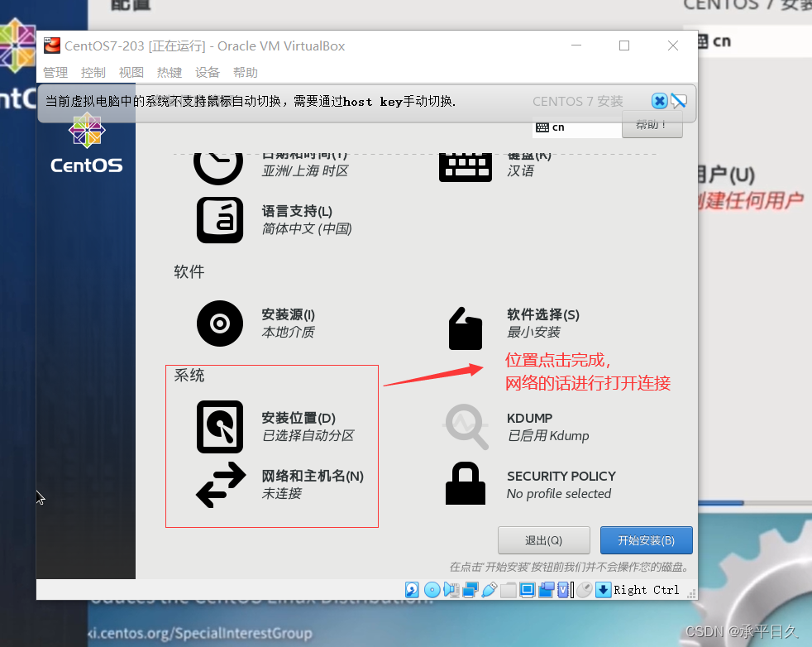Open the 控制 menu
The image size is (812, 647).
pos(93,73)
